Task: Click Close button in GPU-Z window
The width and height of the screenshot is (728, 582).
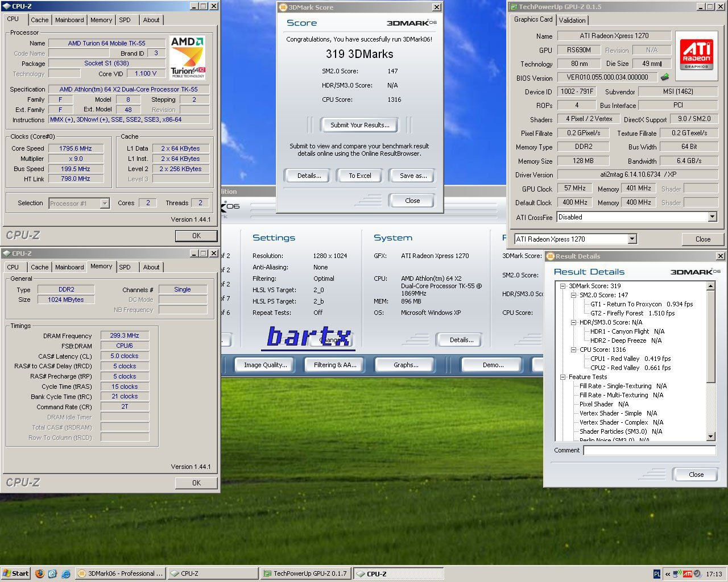Action: pos(702,239)
